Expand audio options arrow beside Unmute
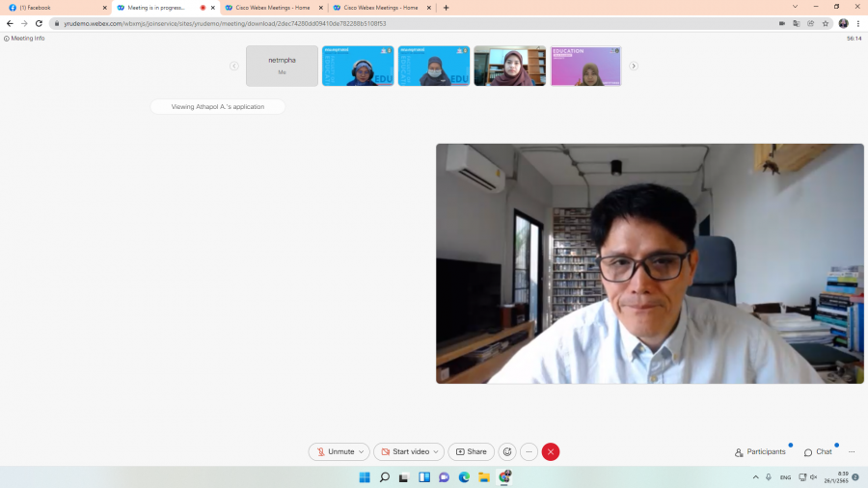Viewport: 868px width, 488px height. click(362, 451)
